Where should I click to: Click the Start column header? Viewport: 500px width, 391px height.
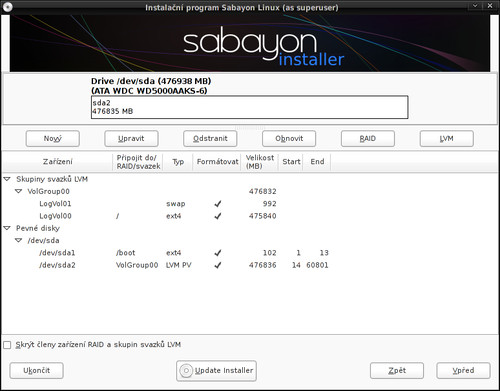click(x=291, y=162)
